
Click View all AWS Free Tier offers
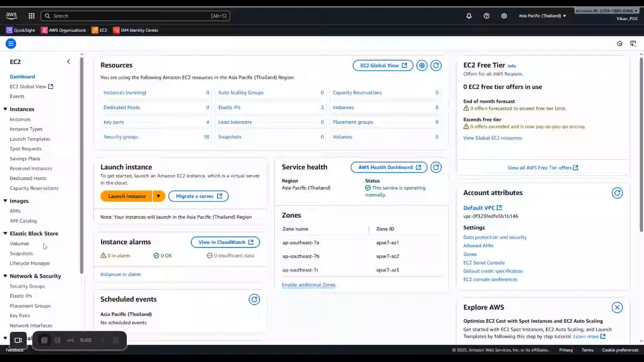tap(543, 167)
